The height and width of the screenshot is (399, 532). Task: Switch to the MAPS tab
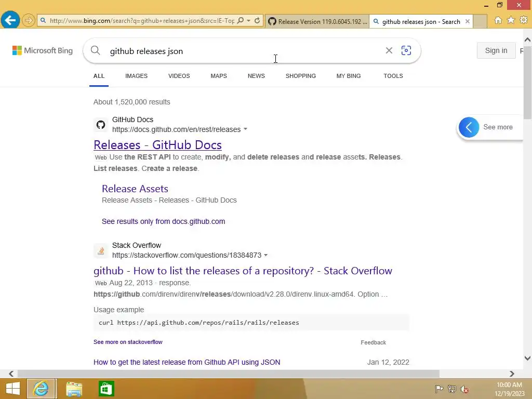(219, 76)
